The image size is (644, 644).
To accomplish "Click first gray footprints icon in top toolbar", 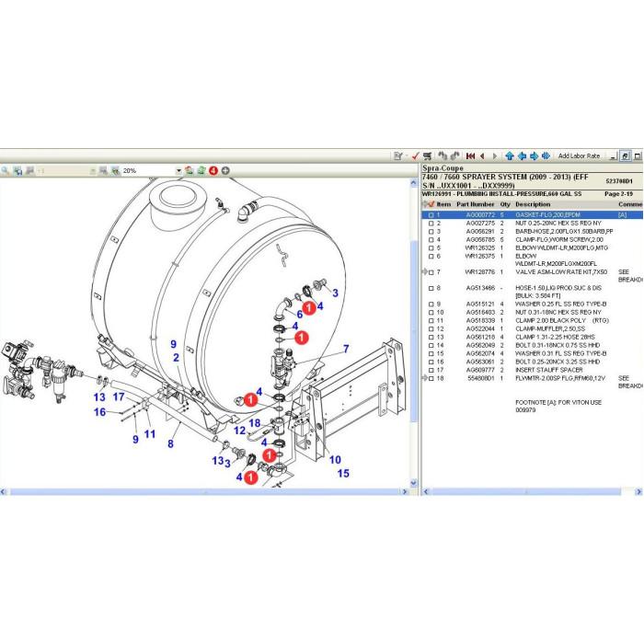I will [x=443, y=156].
